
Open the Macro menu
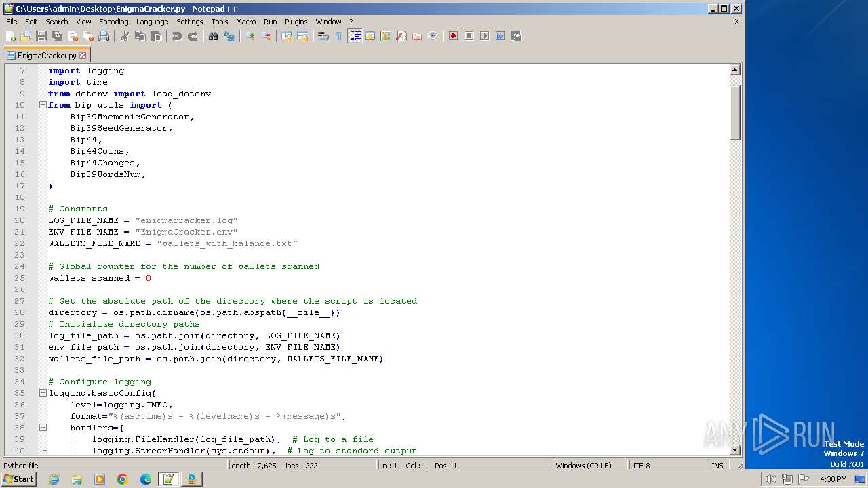tap(245, 22)
